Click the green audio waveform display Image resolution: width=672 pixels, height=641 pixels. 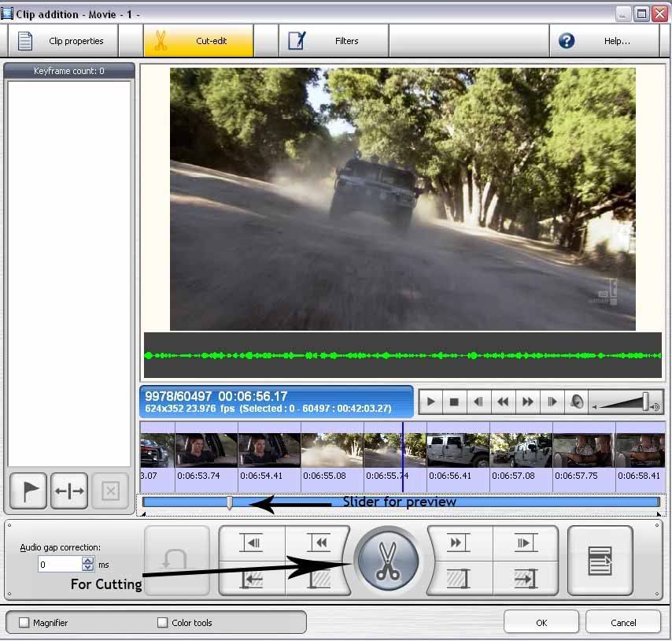point(402,355)
